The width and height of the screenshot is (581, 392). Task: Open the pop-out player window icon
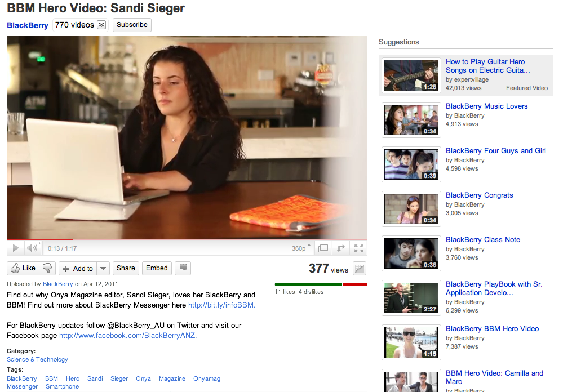(323, 248)
